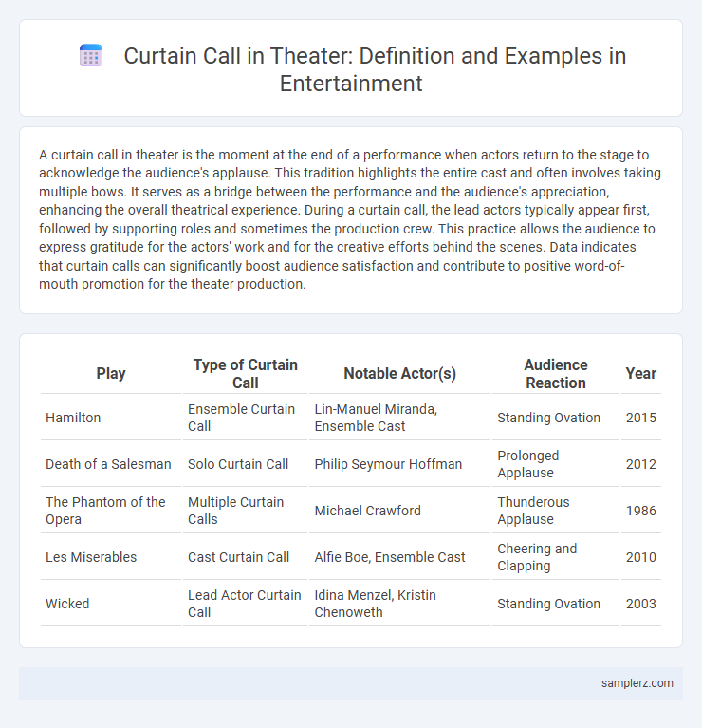Viewport: 702px width, 728px height.
Task: Select the 'Alfie Boe, Ensemble Cast' cell
Action: point(400,557)
